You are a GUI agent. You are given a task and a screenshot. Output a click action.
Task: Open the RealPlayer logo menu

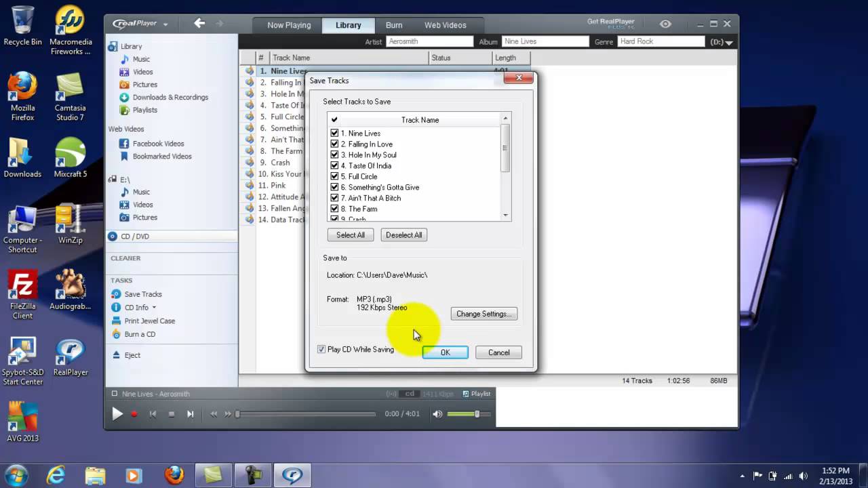pos(140,24)
